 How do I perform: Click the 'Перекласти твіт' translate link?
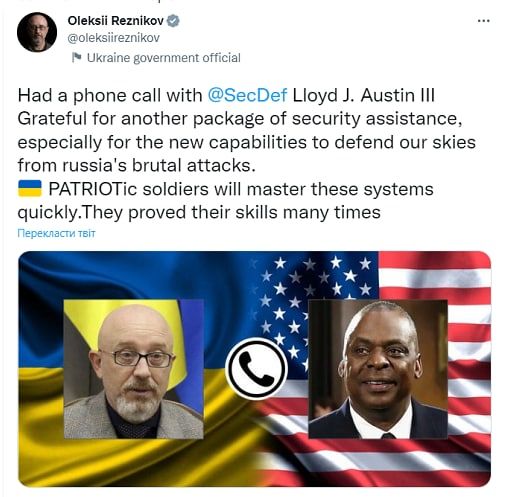pyautogui.click(x=56, y=233)
